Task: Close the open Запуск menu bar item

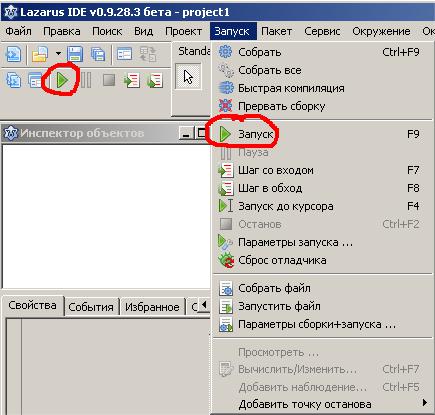Action: coord(233,31)
